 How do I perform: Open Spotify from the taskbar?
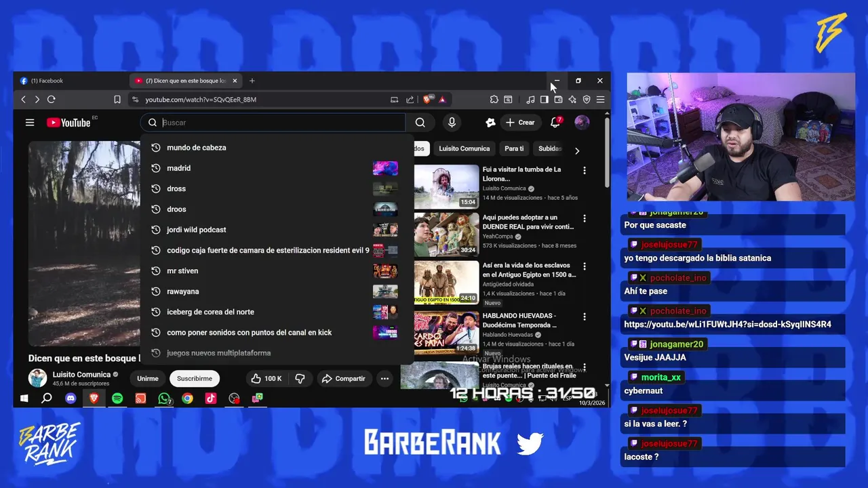pos(117,399)
